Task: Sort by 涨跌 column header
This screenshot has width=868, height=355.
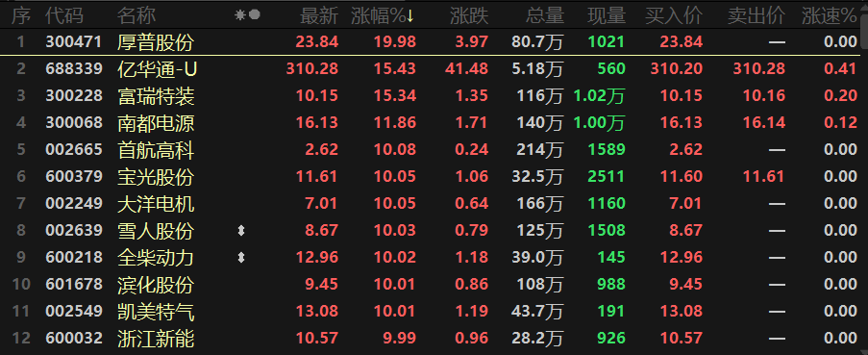Action: pos(469,16)
